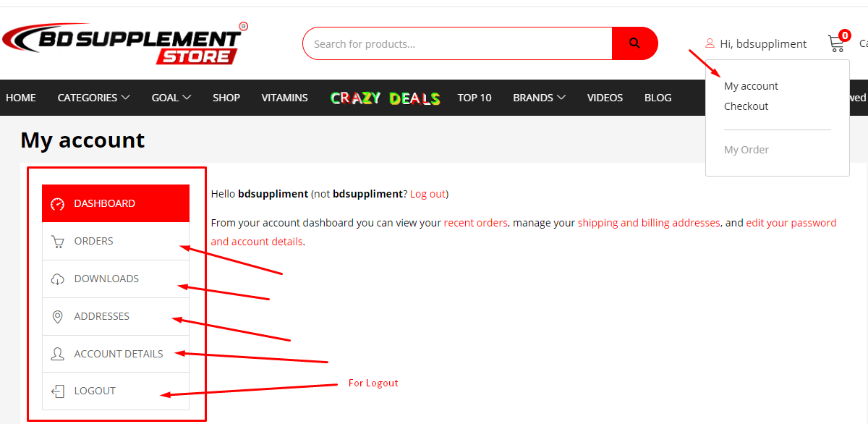
Task: Click the user profile icon beside Hi, bdsuppliment
Action: click(710, 43)
